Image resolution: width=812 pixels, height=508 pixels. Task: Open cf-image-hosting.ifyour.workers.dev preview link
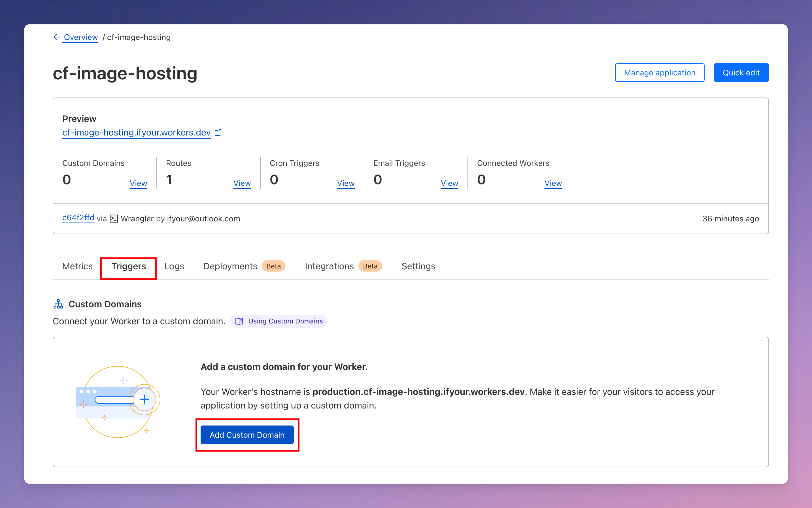coord(136,133)
